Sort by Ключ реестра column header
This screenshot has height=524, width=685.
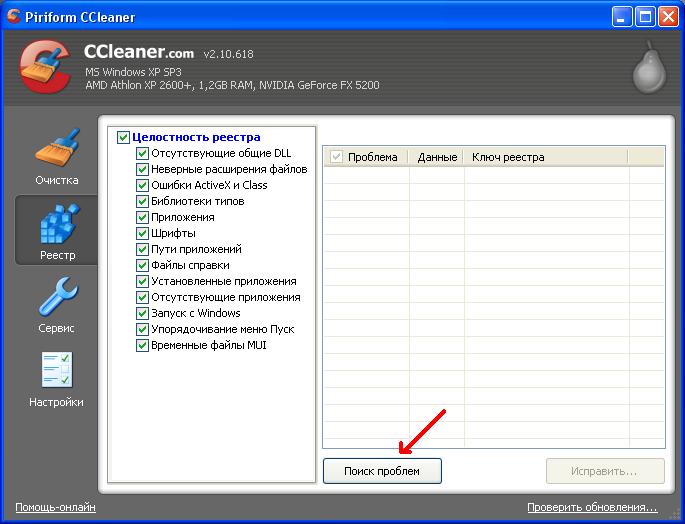pos(508,157)
